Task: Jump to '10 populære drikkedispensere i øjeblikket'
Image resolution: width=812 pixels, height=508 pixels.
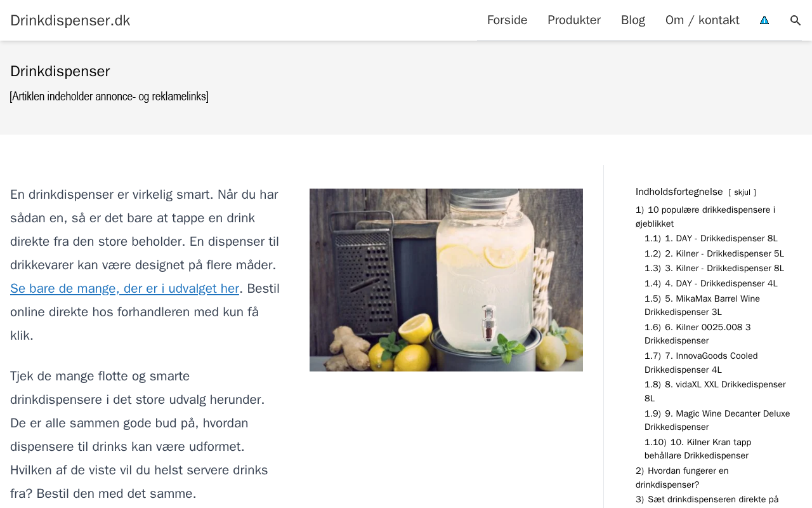Action: pos(705,217)
